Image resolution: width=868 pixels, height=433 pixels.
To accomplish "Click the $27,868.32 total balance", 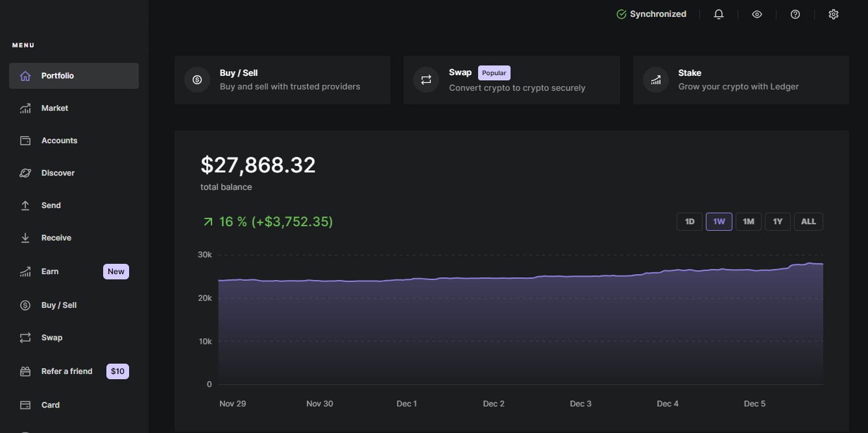I will (x=258, y=165).
